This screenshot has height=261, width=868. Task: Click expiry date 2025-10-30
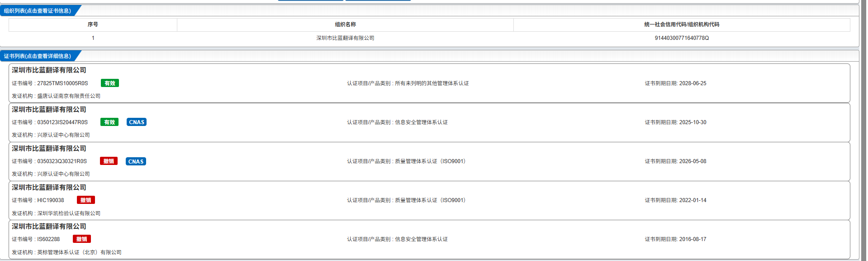(x=693, y=122)
